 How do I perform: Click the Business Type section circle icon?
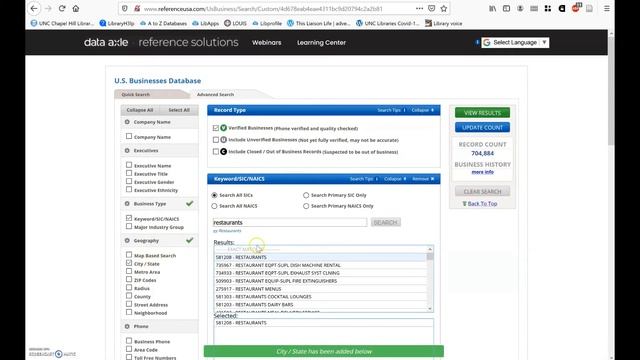[127, 204]
